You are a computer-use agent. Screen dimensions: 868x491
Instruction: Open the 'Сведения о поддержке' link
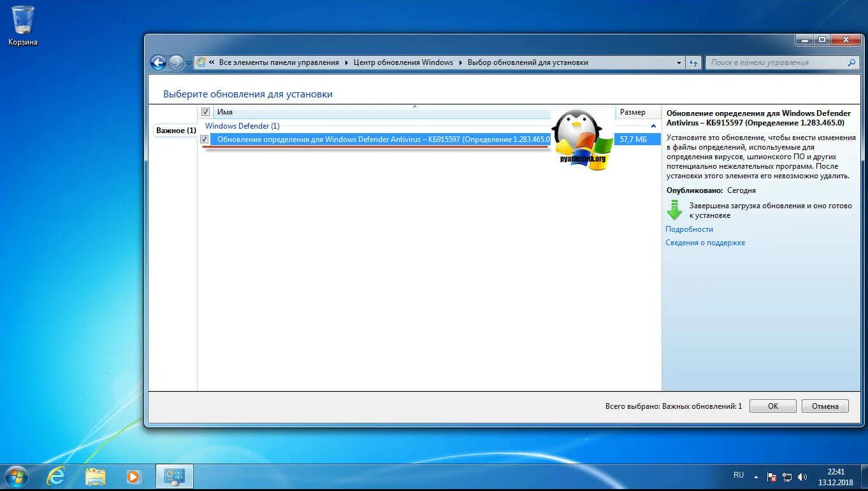705,243
